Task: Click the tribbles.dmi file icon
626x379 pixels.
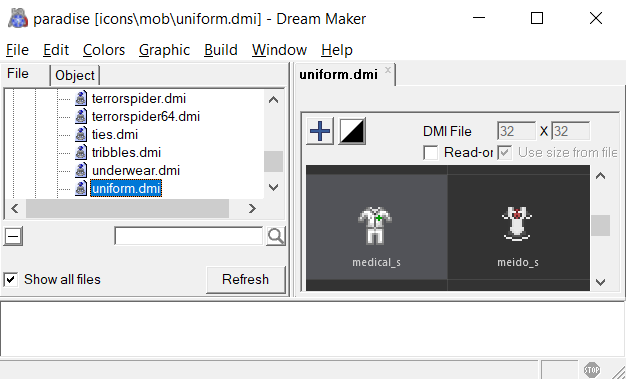Action: [x=81, y=153]
